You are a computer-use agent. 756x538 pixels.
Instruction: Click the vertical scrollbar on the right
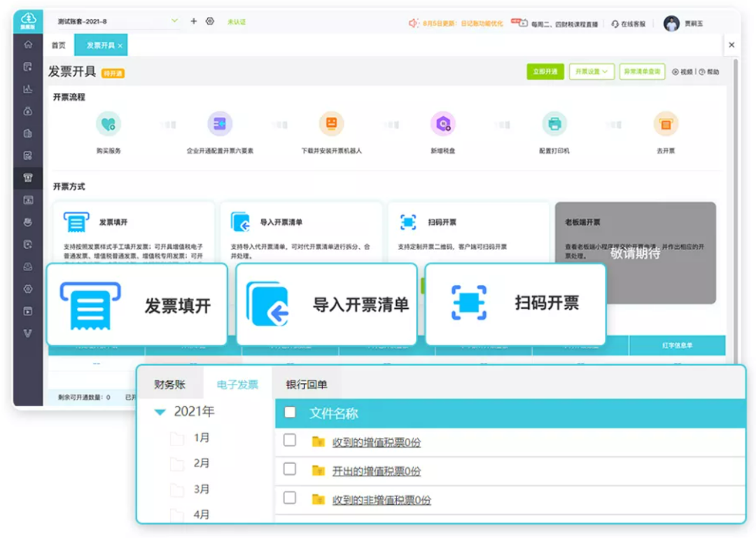click(x=735, y=207)
